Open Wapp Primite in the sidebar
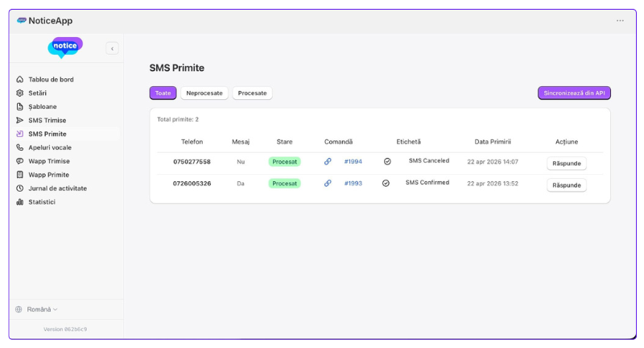 [x=48, y=175]
